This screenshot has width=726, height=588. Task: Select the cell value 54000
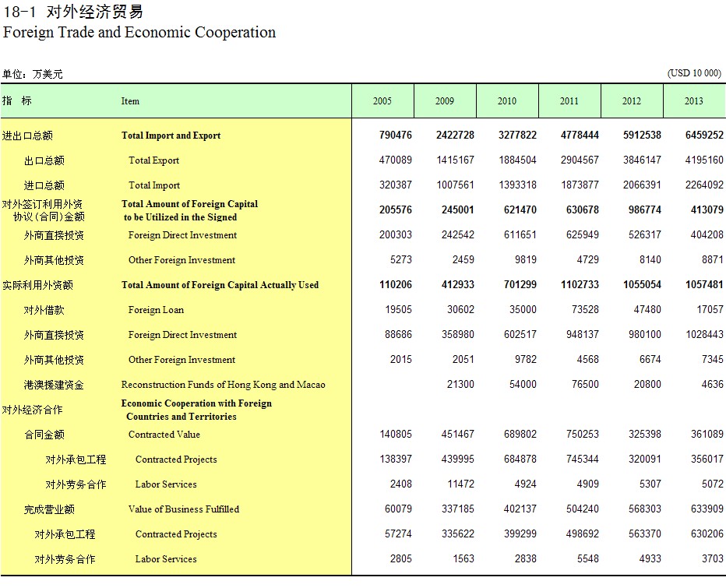tap(523, 384)
